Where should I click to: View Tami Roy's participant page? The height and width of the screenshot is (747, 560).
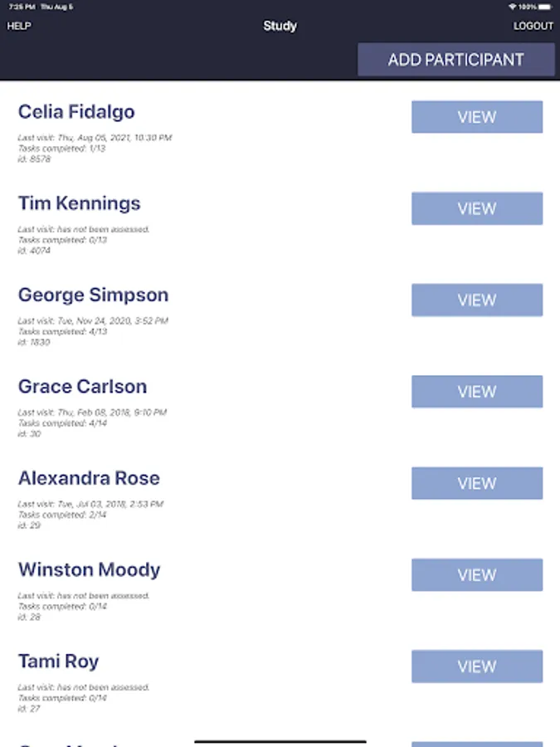(477, 666)
